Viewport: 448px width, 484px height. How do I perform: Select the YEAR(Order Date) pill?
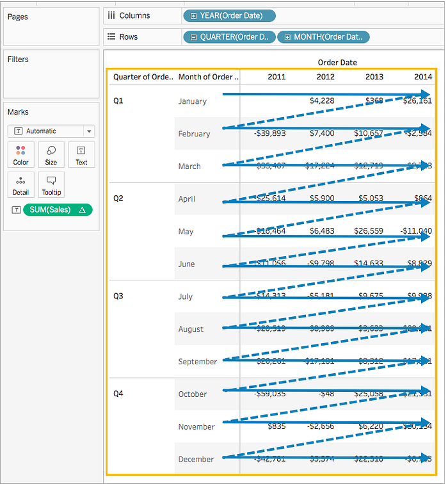tap(229, 16)
